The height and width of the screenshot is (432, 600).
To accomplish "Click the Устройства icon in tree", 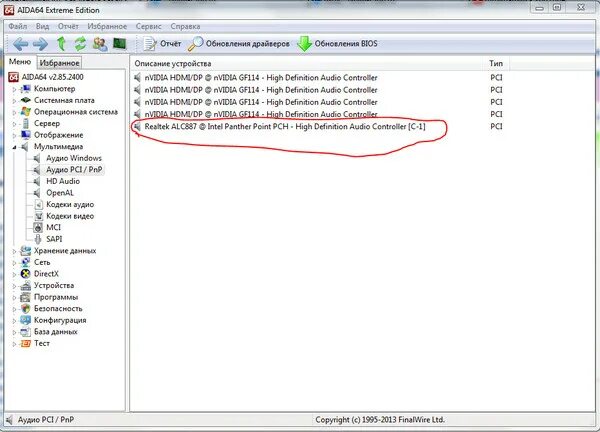I will [x=25, y=285].
